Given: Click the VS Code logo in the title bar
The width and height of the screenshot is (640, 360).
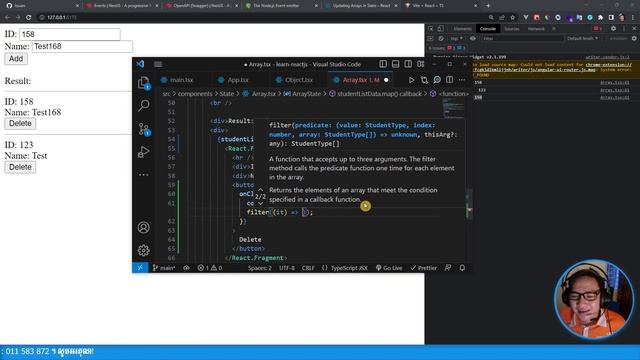Looking at the screenshot, I should coord(140,64).
